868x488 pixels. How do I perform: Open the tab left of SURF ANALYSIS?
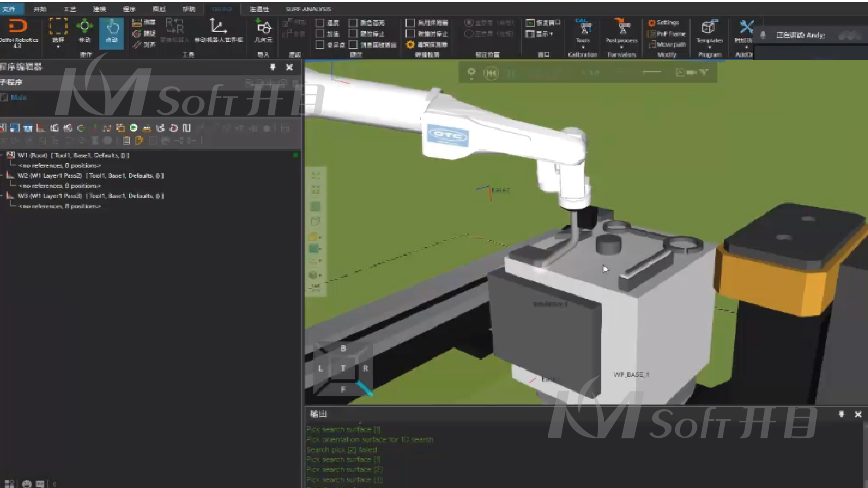pos(259,9)
